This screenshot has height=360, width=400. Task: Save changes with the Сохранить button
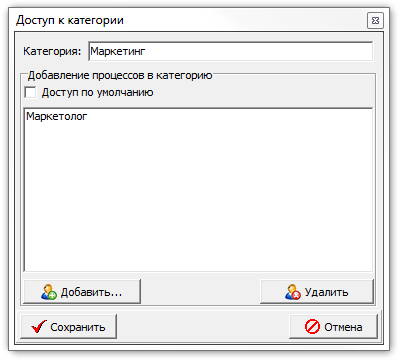tap(69, 327)
